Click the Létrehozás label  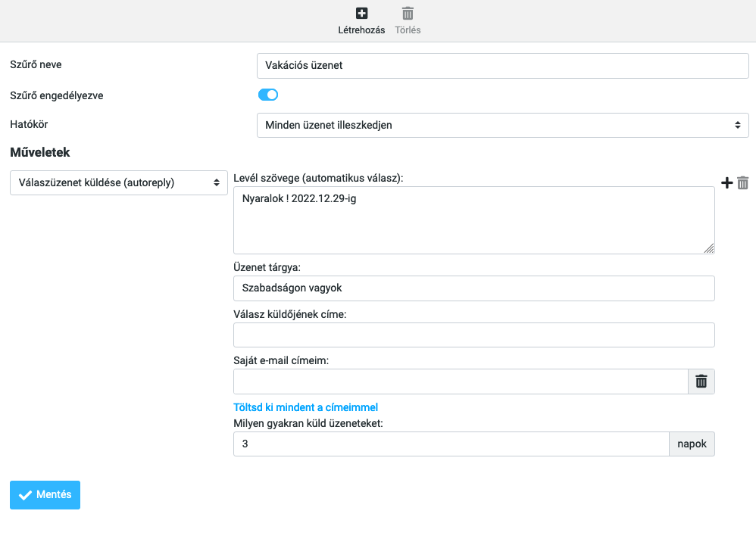point(361,30)
